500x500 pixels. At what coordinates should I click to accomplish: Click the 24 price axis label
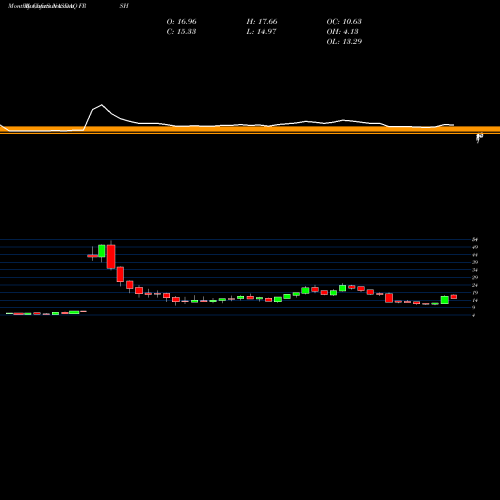coord(475,285)
